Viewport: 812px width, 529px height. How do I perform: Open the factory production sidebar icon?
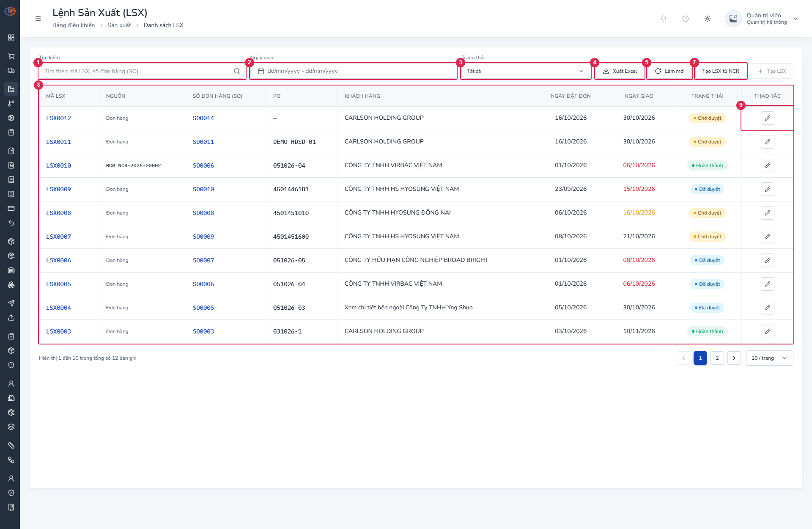point(11,89)
